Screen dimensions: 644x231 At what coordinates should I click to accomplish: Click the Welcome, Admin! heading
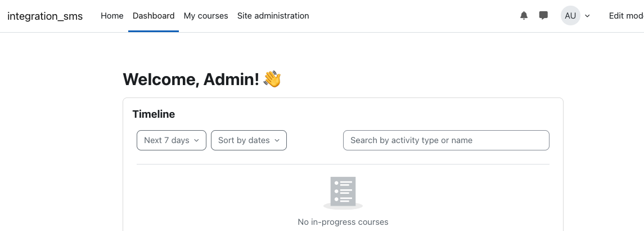tap(191, 79)
